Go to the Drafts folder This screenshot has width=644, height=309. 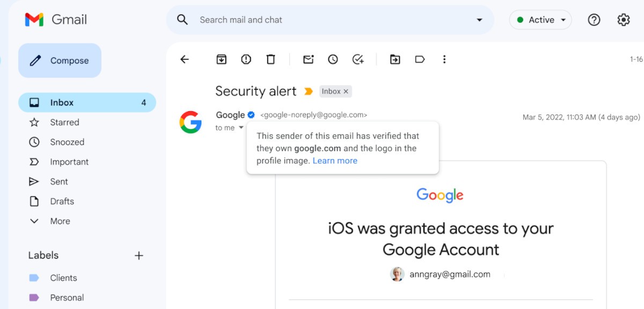(x=87, y=202)
